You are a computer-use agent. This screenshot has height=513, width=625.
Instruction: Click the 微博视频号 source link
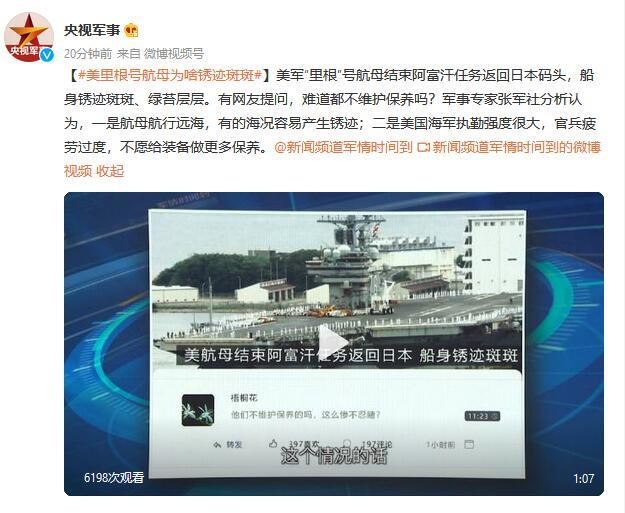[173, 53]
